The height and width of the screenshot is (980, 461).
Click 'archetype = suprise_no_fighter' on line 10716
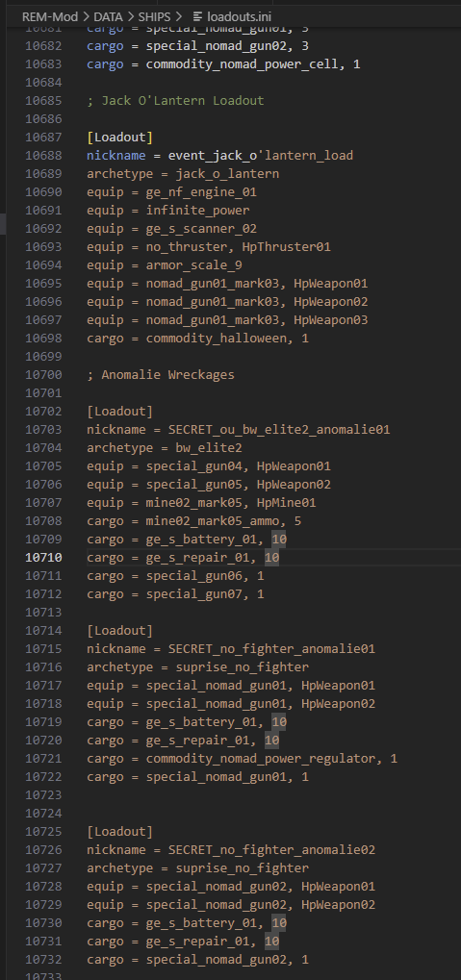pos(197,666)
